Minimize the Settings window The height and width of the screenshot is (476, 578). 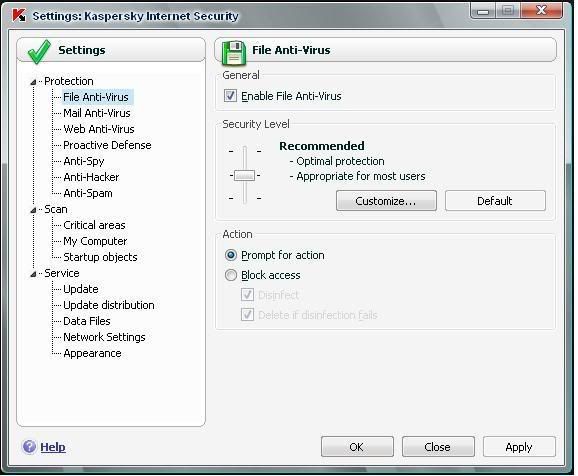click(x=483, y=11)
